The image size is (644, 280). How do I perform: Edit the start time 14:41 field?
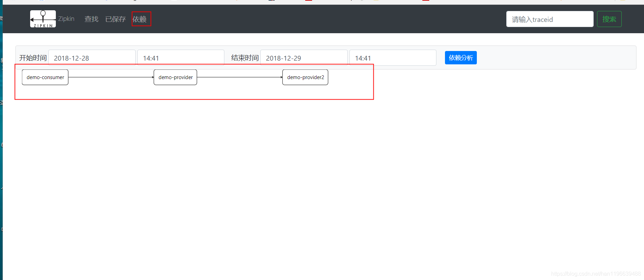(181, 58)
